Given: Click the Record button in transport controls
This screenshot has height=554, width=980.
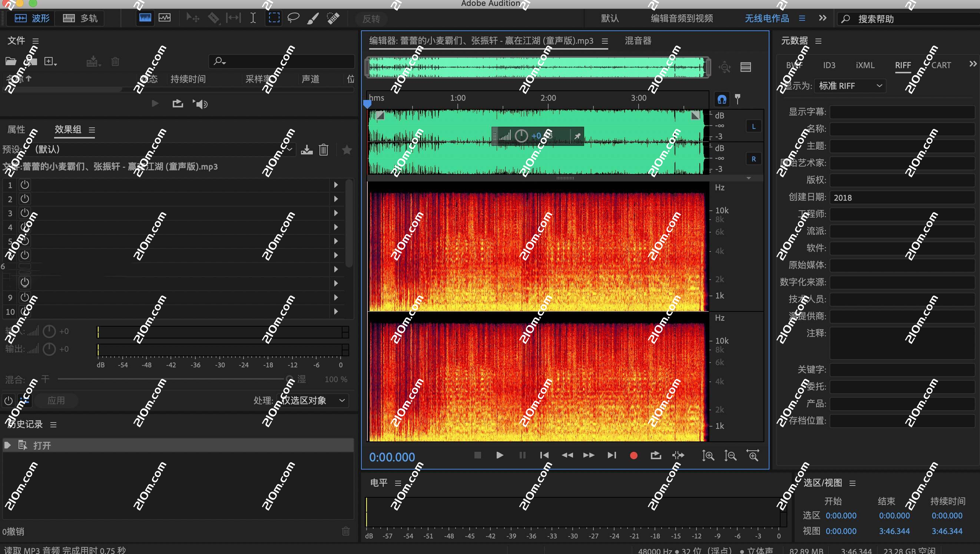Looking at the screenshot, I should pyautogui.click(x=633, y=455).
